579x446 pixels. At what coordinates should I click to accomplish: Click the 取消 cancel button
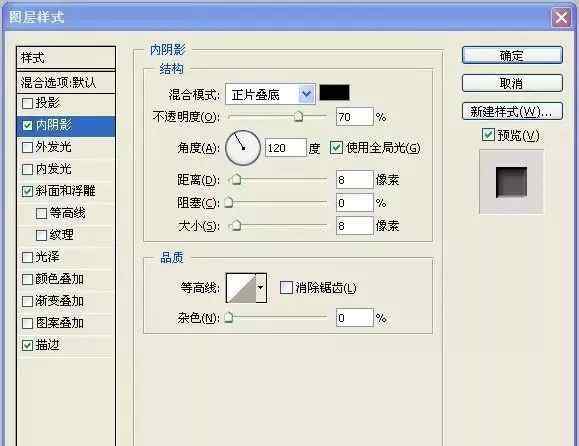[512, 83]
